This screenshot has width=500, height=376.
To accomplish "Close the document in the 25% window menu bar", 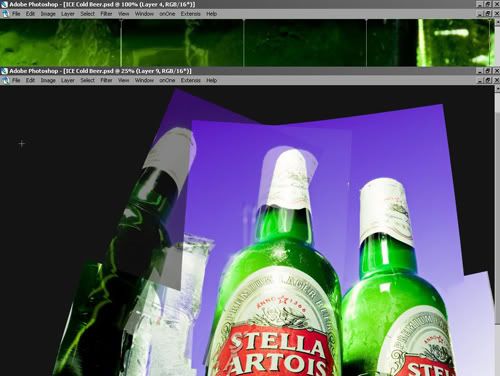I will coord(496,80).
